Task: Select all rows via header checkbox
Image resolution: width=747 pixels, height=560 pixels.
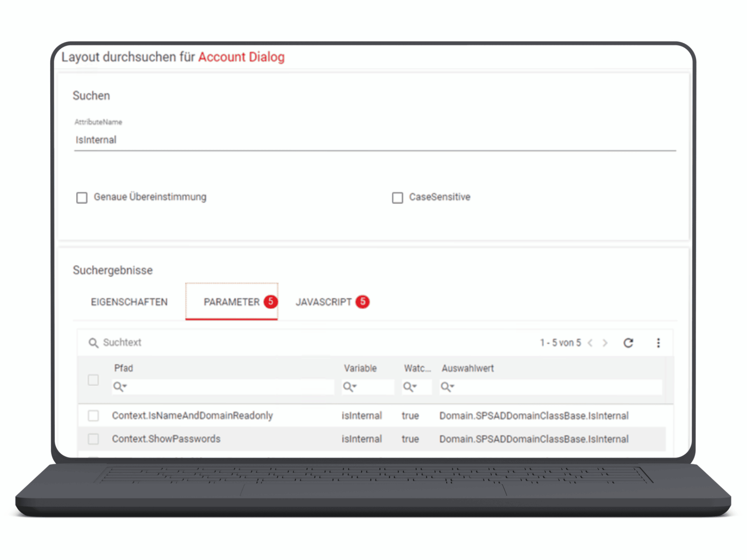Action: [x=93, y=381]
